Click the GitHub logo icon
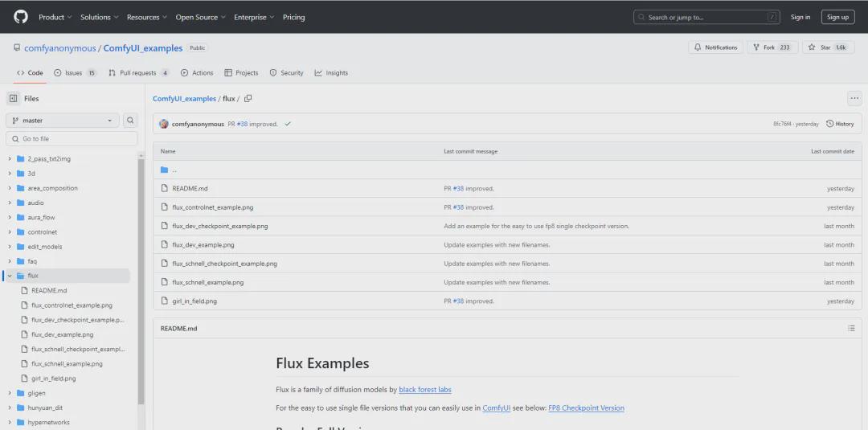This screenshot has height=430, width=868. (x=21, y=17)
